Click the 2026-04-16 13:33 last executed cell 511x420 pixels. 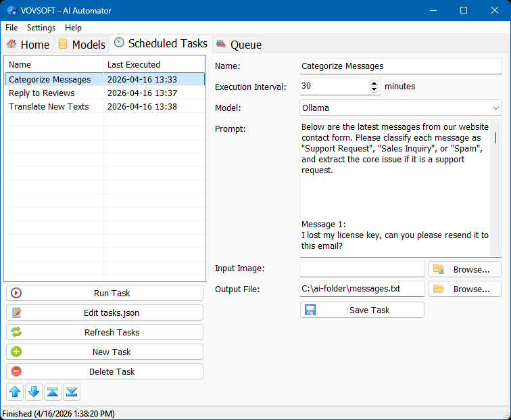(x=142, y=80)
